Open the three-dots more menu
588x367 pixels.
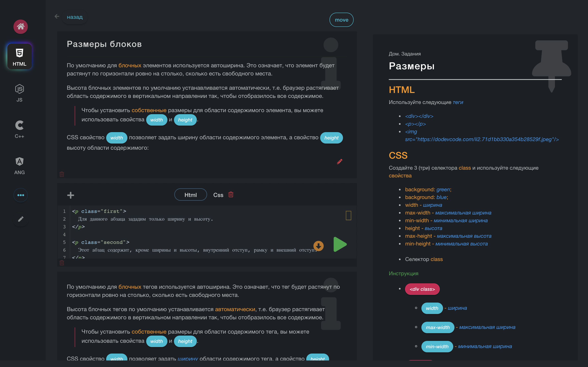[21, 195]
